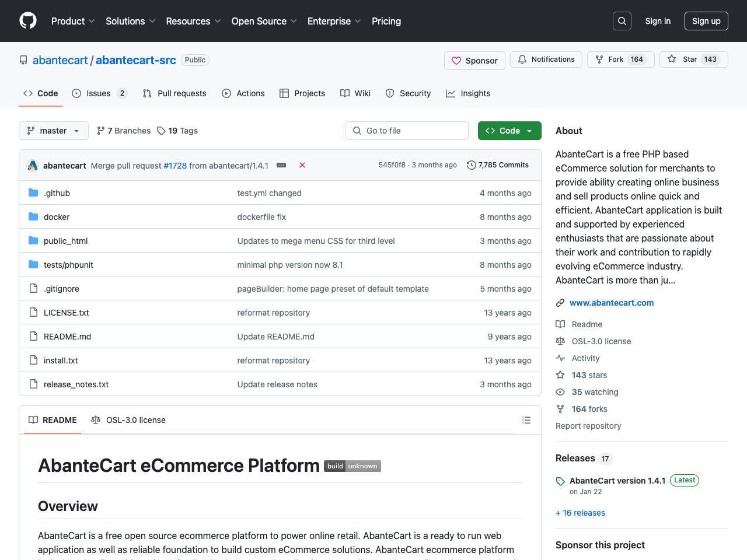View 7,785 Commits history

click(498, 165)
